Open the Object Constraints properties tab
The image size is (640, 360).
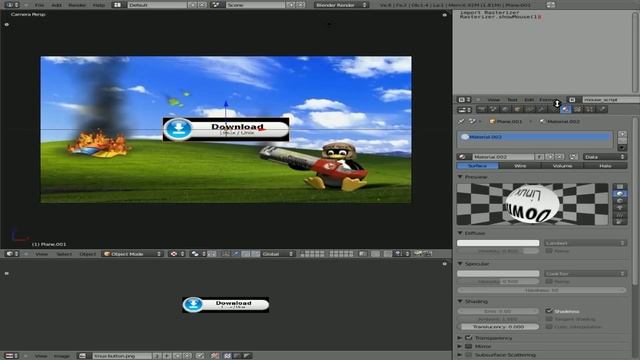(529, 109)
